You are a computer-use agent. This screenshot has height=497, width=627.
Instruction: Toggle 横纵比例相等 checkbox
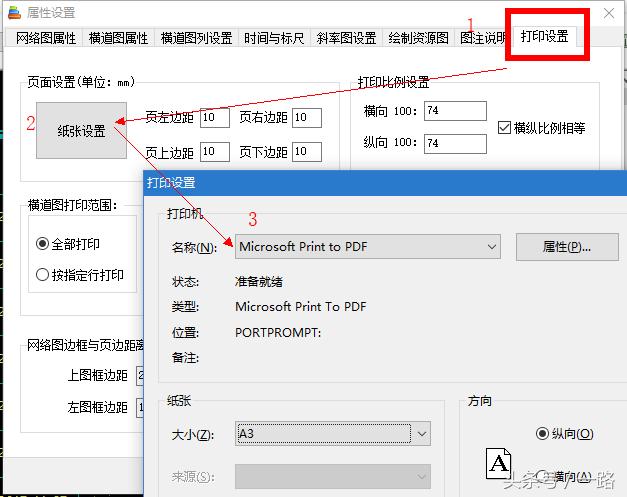pos(542,128)
